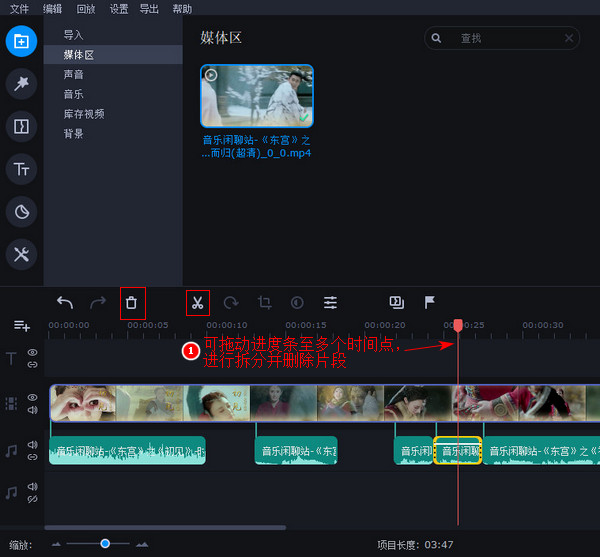Split clip with scissors icon

tap(197, 303)
